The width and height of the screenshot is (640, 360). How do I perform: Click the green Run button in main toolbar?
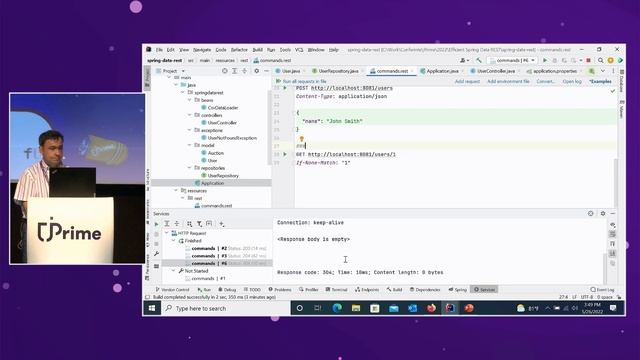pyautogui.click(x=544, y=60)
